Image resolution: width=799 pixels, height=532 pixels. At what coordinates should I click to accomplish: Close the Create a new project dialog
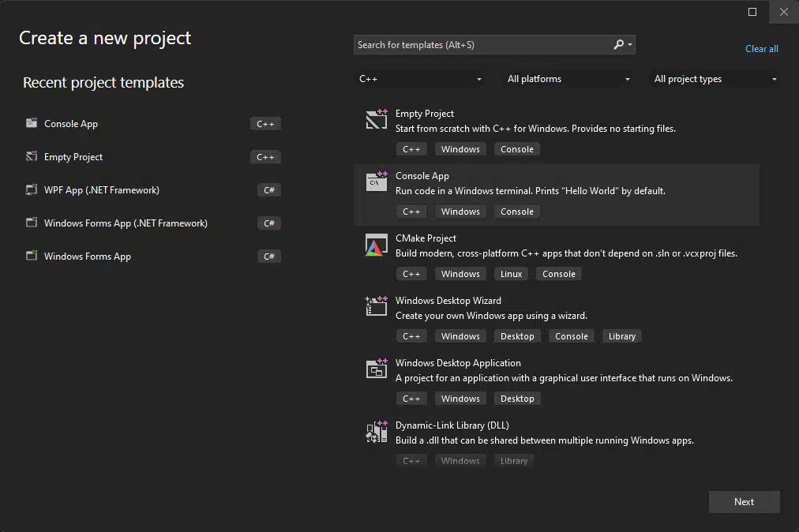(x=784, y=12)
